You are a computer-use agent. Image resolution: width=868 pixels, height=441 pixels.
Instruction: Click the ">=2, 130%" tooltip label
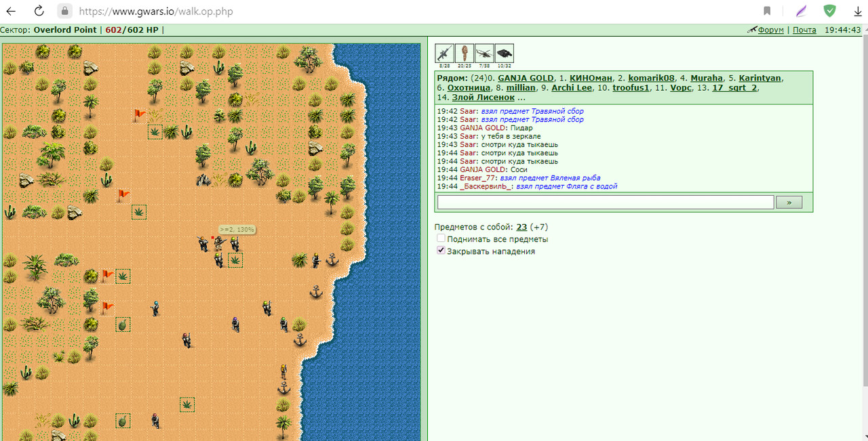[237, 230]
